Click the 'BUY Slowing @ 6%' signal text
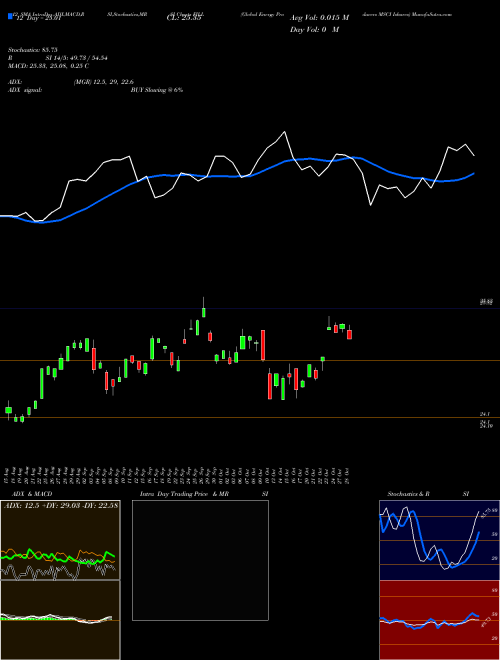The width and height of the screenshot is (500, 660). pyautogui.click(x=157, y=90)
